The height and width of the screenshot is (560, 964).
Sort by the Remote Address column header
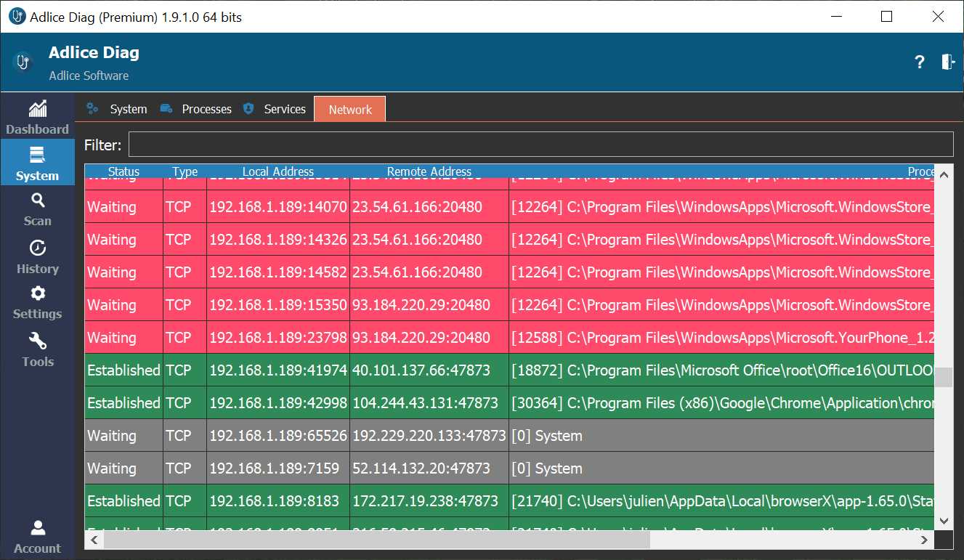tap(429, 172)
